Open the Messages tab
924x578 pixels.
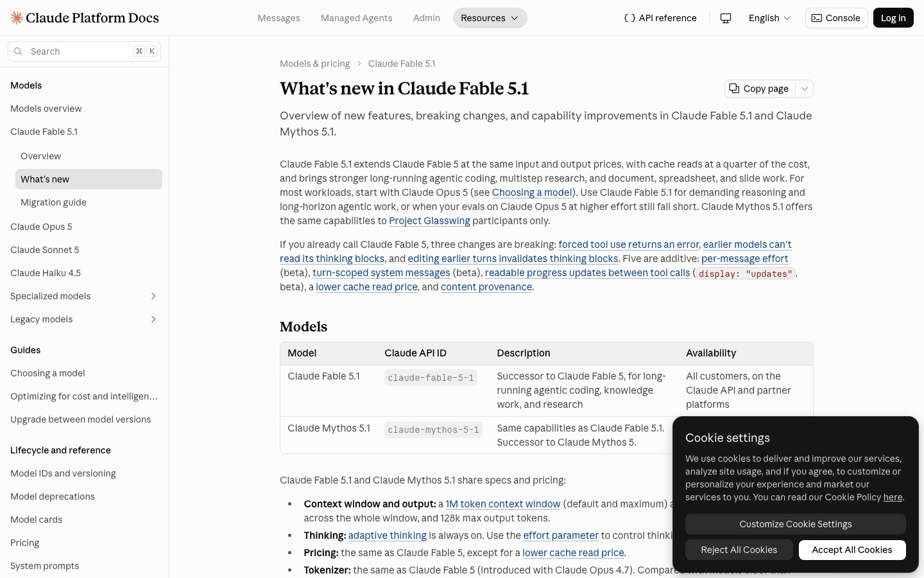coord(278,18)
